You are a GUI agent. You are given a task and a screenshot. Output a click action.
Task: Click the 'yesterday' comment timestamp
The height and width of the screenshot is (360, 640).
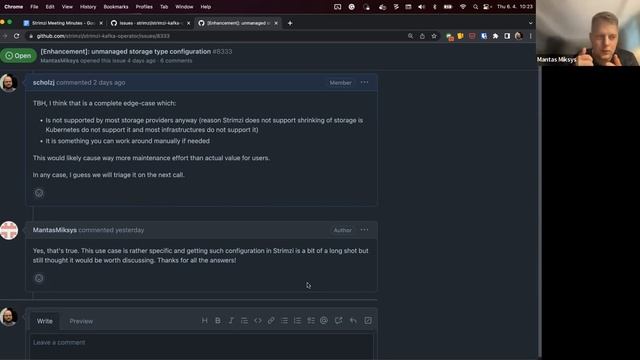click(x=129, y=230)
